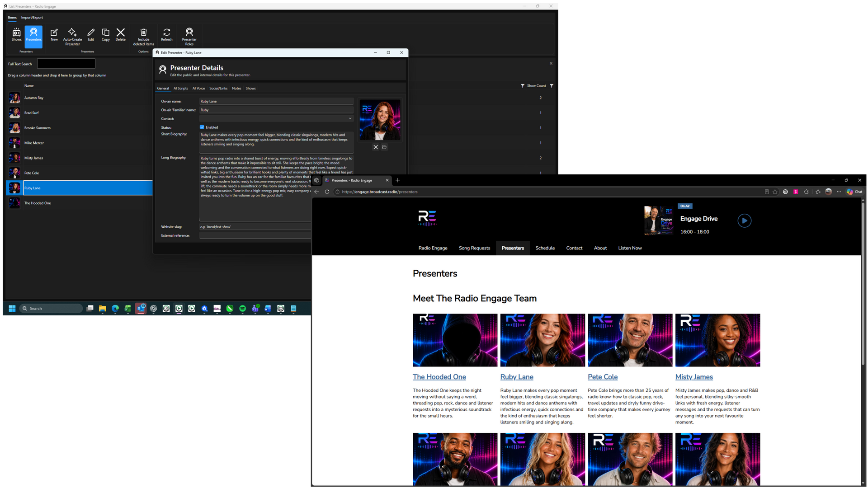The width and height of the screenshot is (868, 488).
Task: Remove the presenter photo with the X icon
Action: point(376,147)
